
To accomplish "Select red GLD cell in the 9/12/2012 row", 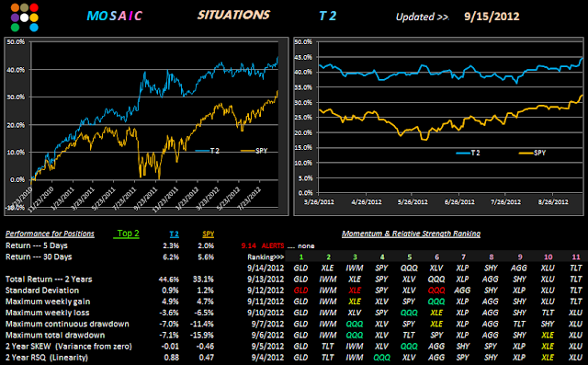I will (300, 291).
